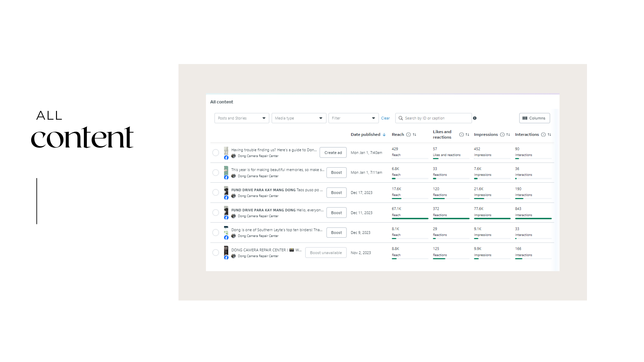Select the DONG CAMERA REPAIR CENTER post radio
The width and height of the screenshot is (644, 362).
216,253
